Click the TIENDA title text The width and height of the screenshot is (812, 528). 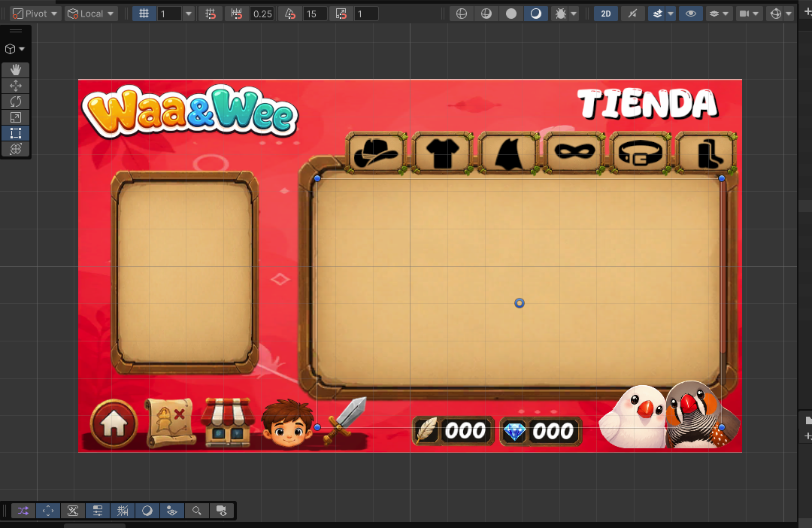(x=647, y=104)
